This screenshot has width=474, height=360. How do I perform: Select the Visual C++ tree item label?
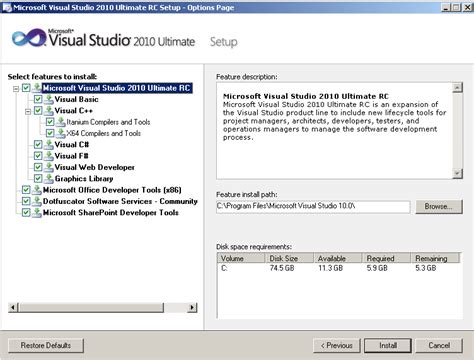point(74,110)
